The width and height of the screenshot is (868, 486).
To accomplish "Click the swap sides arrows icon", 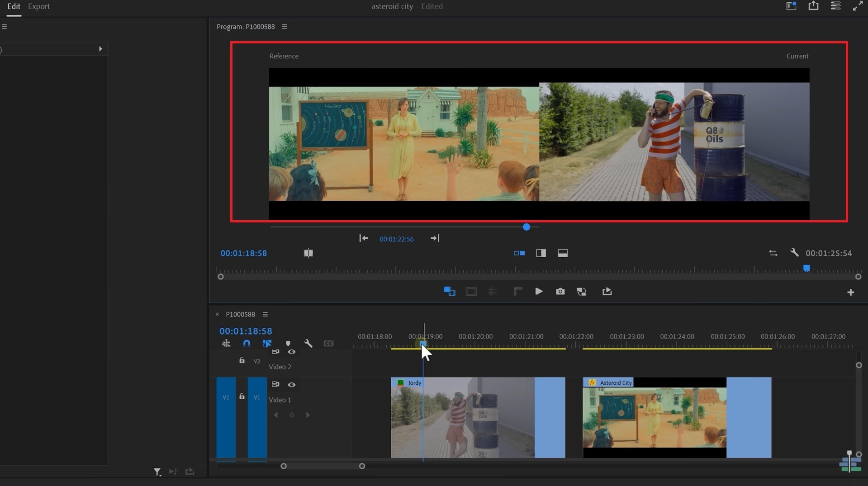I will click(773, 253).
